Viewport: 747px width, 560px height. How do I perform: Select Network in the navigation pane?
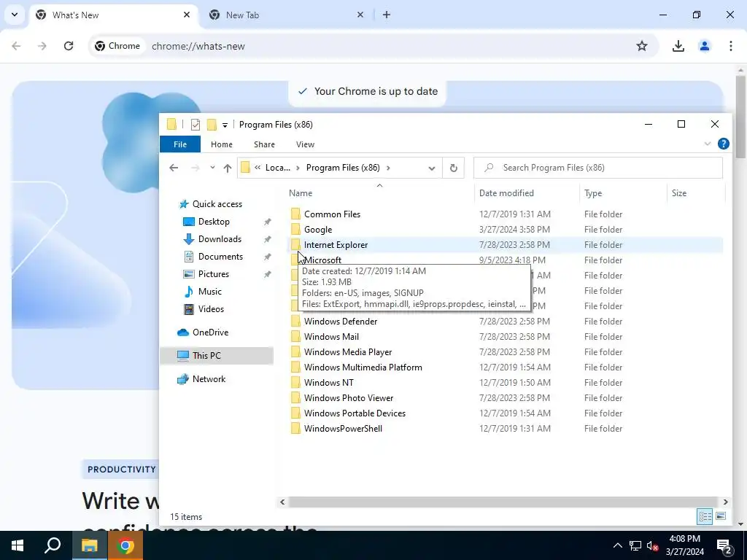[209, 379]
